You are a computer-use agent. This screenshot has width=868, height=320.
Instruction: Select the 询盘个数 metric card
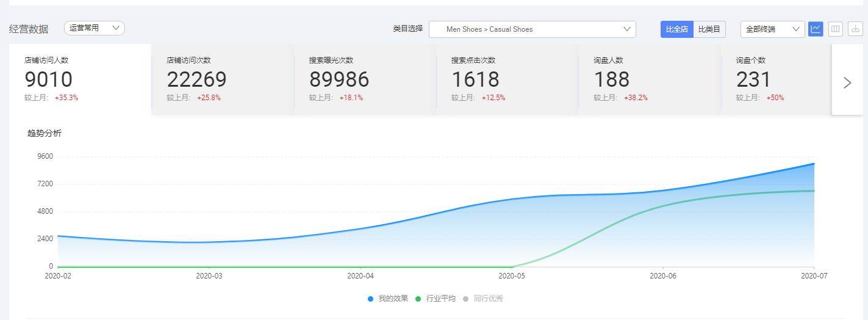[776, 79]
